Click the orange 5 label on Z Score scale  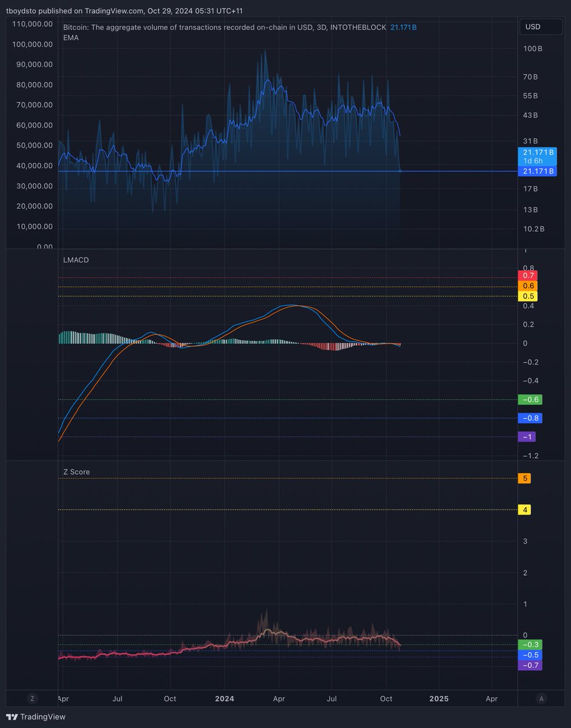pos(524,478)
